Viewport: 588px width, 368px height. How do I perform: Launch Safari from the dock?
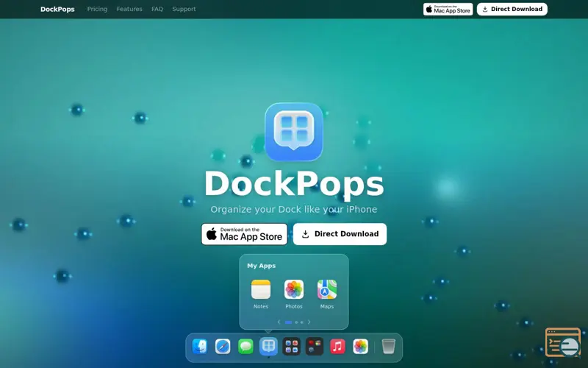(223, 346)
